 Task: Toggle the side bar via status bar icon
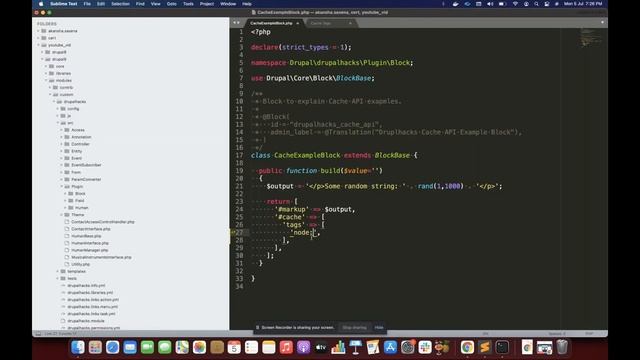point(38,333)
